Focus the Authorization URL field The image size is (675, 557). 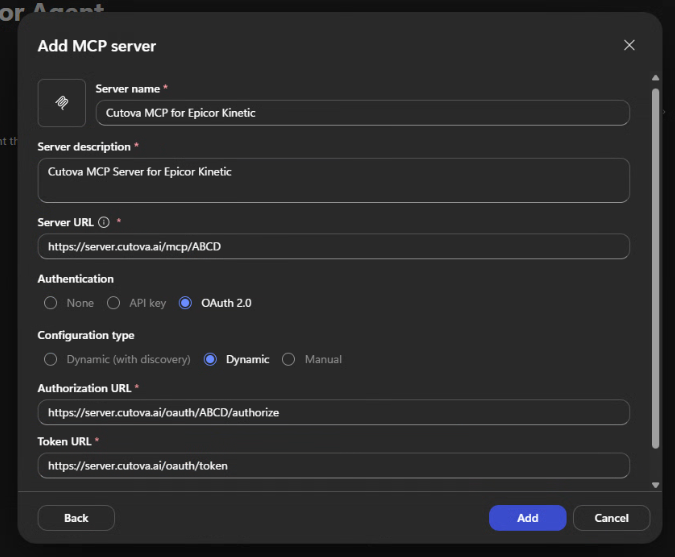pyautogui.click(x=334, y=412)
